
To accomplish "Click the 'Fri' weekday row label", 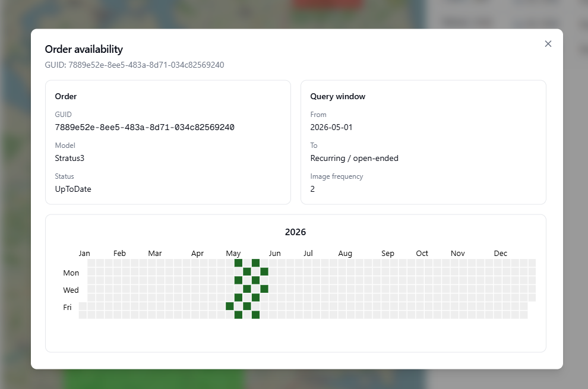I will [67, 308].
